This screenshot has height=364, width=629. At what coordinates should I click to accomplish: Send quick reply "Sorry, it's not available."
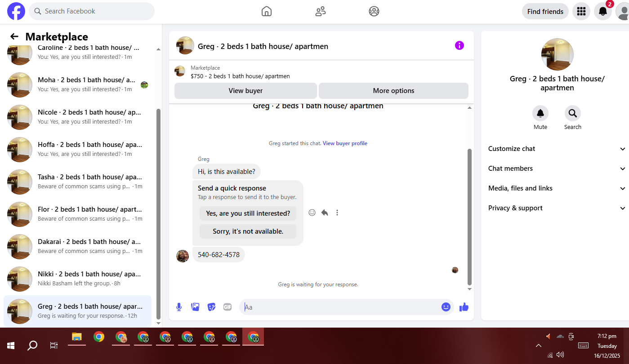coord(248,231)
